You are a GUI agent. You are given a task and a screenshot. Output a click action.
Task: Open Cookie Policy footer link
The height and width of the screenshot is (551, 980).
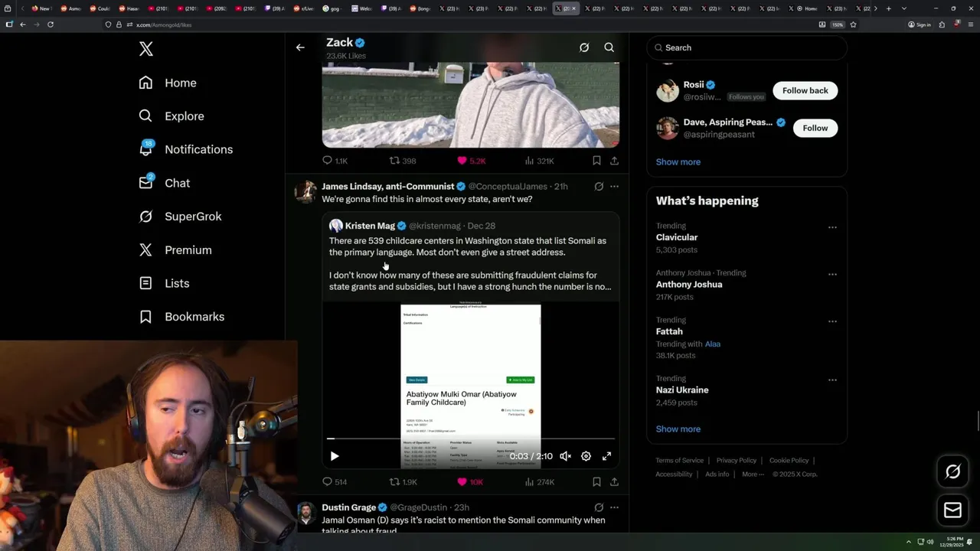[789, 461]
